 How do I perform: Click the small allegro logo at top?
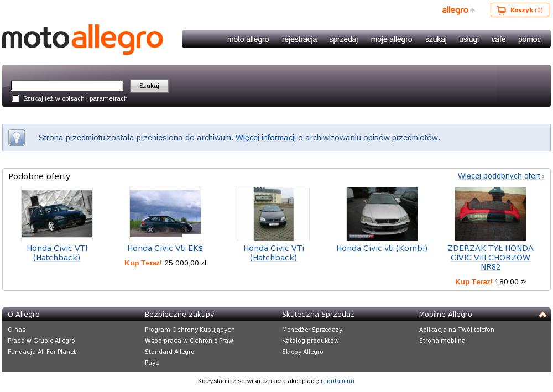point(458,10)
